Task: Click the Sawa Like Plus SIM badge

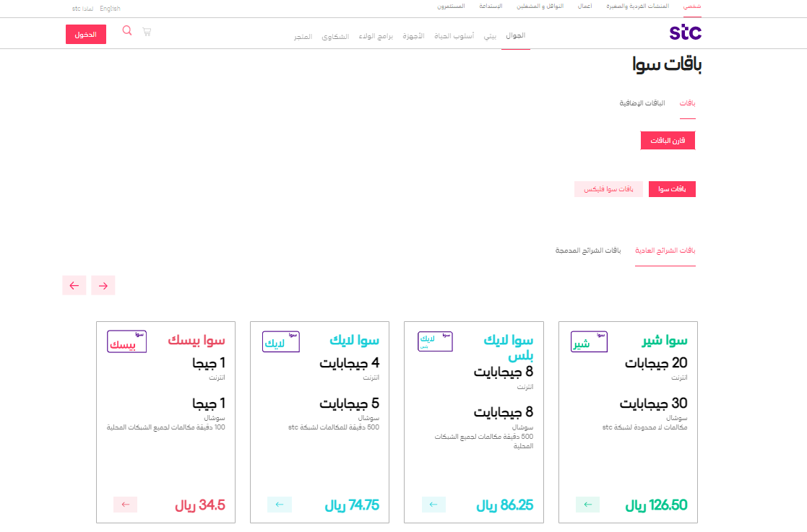Action: click(x=435, y=341)
